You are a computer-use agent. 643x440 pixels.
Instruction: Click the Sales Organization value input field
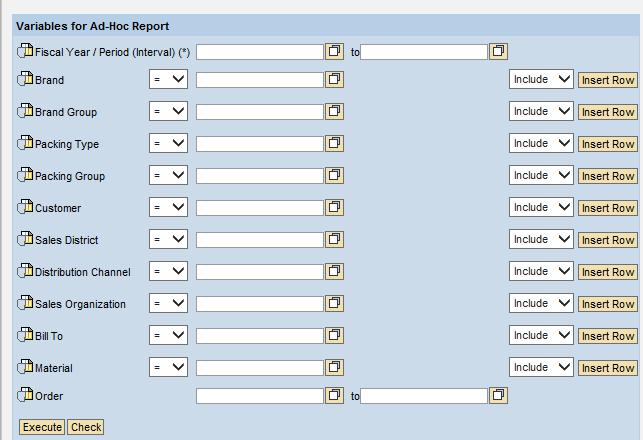point(260,304)
